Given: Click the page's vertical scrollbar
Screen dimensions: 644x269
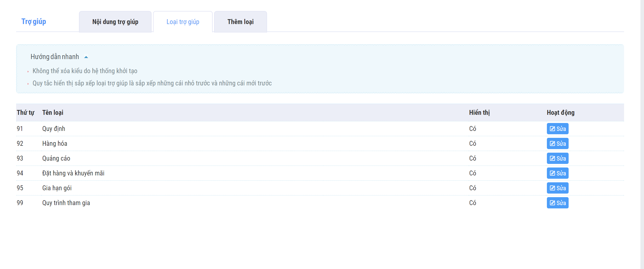Looking at the screenshot, I should (641, 128).
